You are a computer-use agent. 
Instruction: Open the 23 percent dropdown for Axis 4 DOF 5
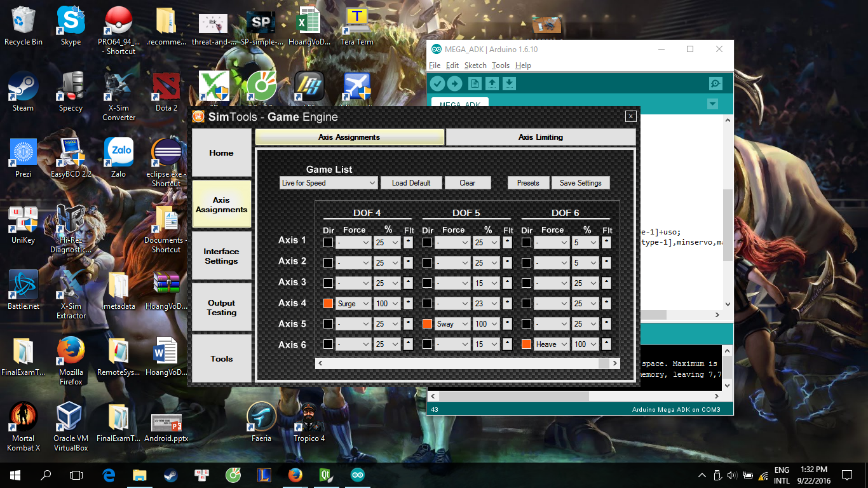pos(486,304)
